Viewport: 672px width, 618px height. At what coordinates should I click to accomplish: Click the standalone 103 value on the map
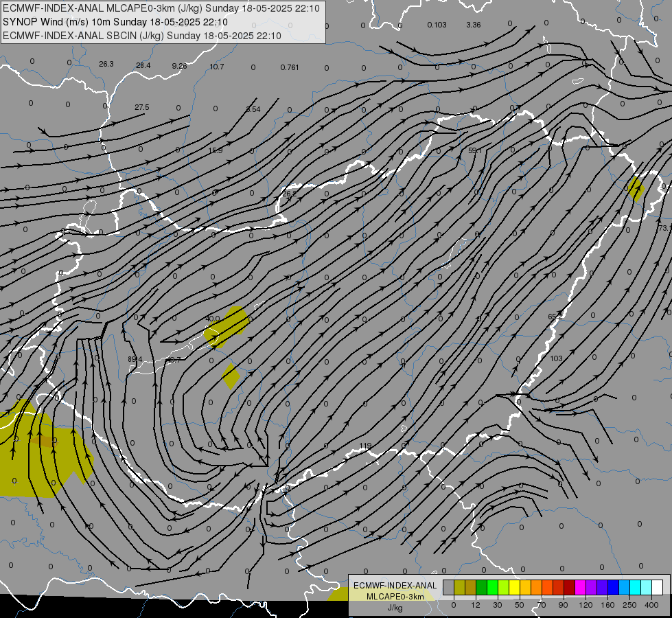point(556,358)
